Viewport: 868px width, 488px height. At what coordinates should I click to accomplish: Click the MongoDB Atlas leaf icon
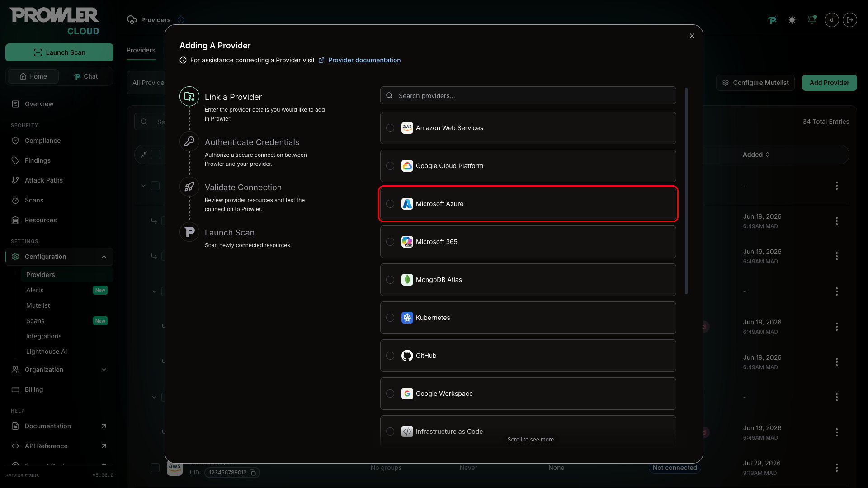pyautogui.click(x=407, y=280)
